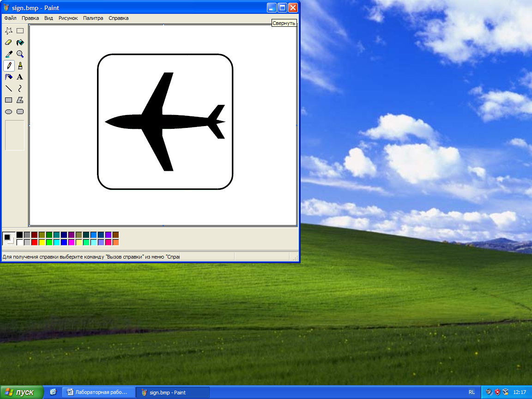Select the dark purple color swatch
This screenshot has width=532, height=399.
pyautogui.click(x=71, y=235)
